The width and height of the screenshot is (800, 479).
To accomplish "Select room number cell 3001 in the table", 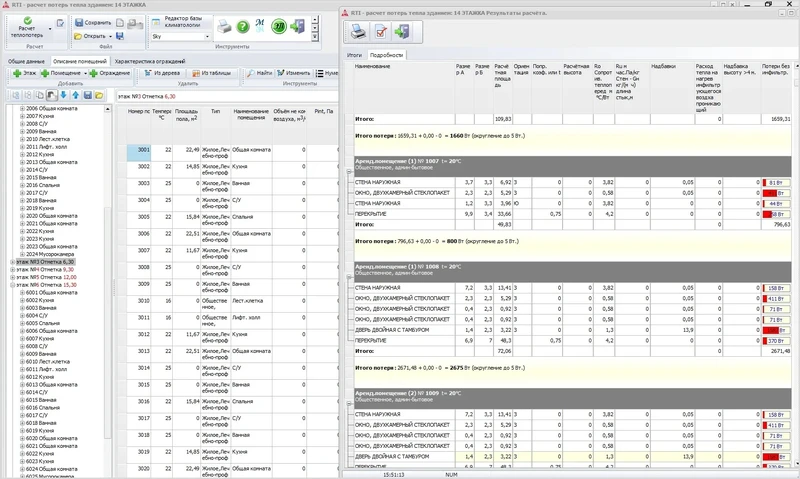I will click(x=143, y=149).
